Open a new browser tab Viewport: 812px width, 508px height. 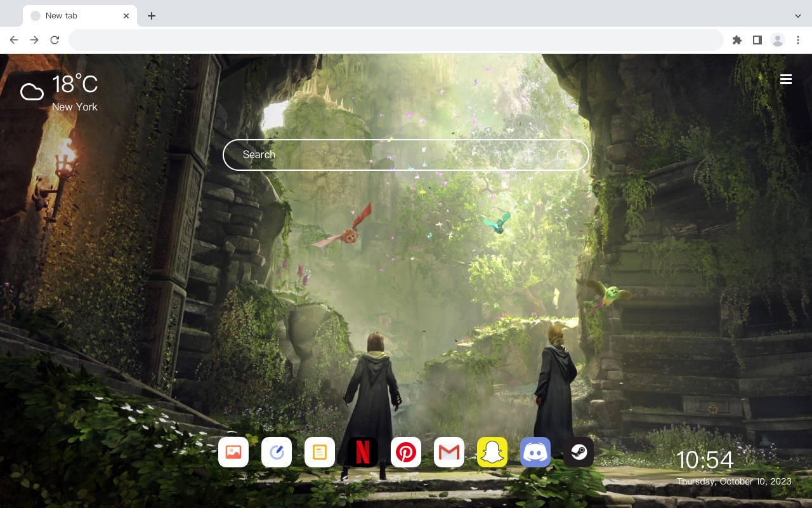[151, 16]
